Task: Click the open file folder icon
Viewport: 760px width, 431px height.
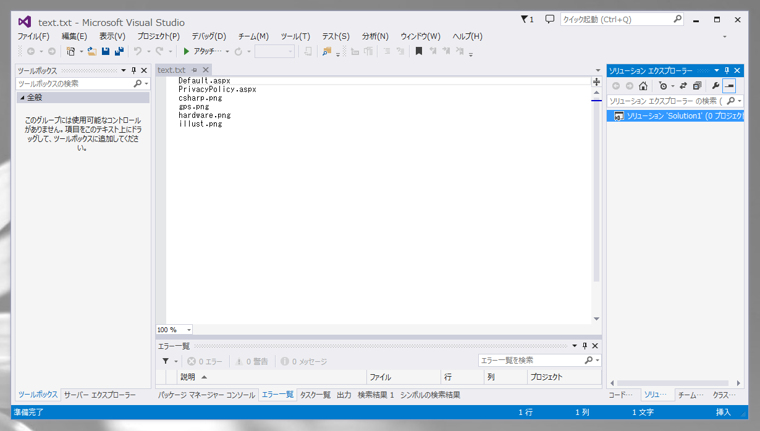Action: pos(92,51)
